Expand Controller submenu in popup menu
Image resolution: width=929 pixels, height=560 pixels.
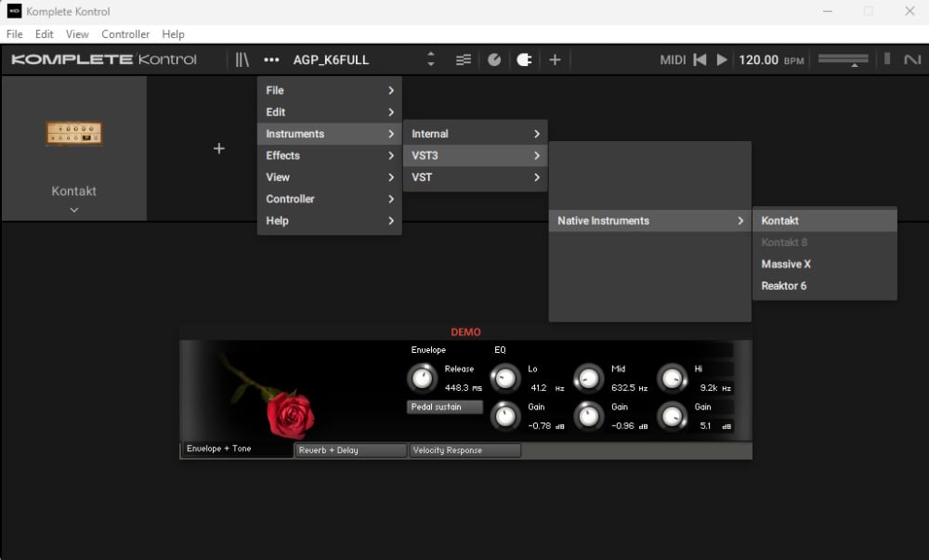tap(330, 199)
